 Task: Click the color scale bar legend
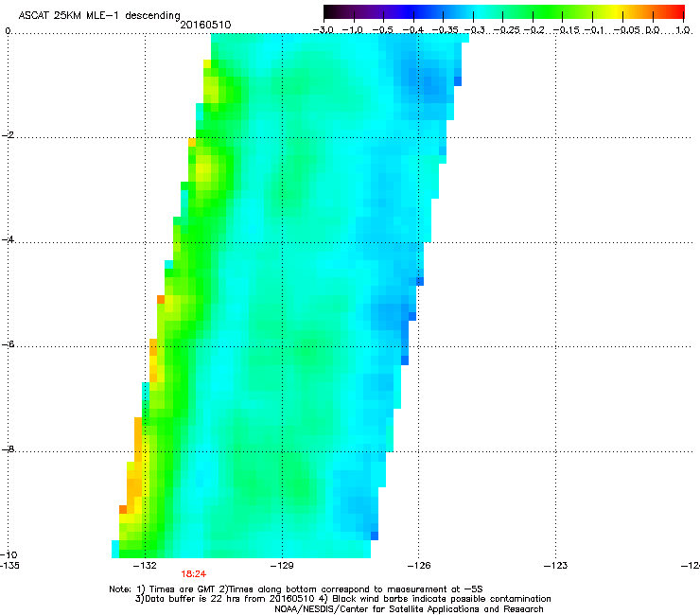[x=503, y=12]
